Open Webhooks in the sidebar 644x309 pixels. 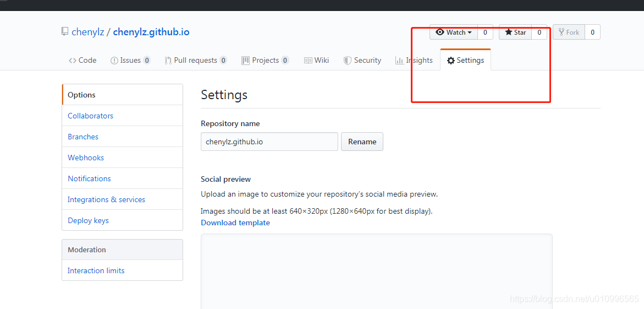click(x=123, y=158)
